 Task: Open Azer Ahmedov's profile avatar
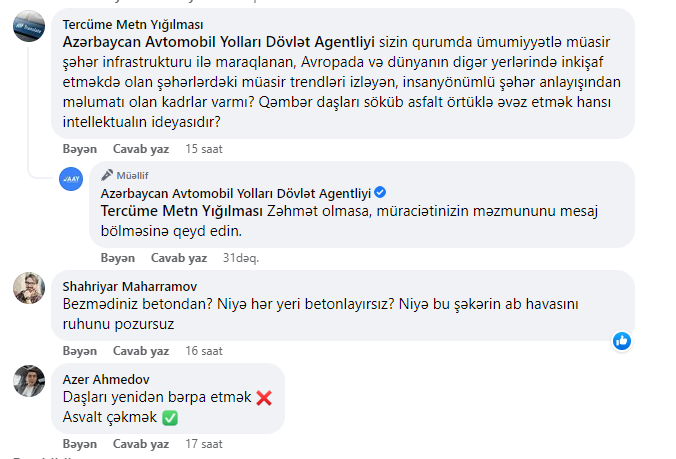[28, 380]
